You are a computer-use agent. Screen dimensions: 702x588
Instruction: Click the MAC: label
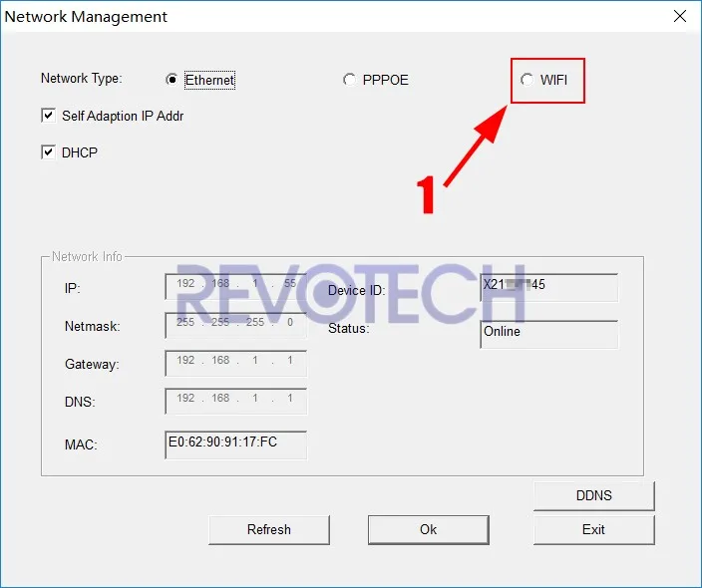click(81, 444)
